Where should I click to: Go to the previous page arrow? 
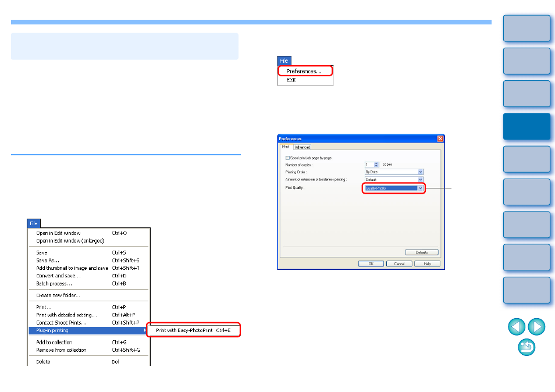tap(517, 326)
